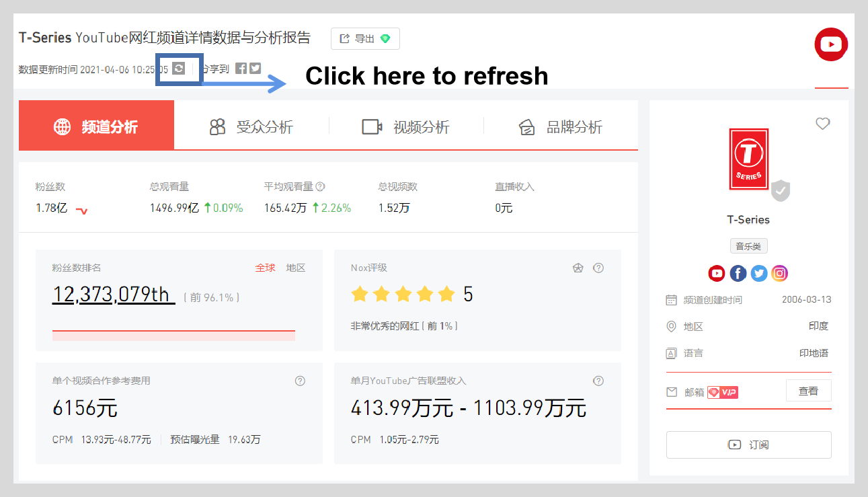Click the verified shield badge on the logo
This screenshot has width=868, height=497.
pyautogui.click(x=780, y=191)
